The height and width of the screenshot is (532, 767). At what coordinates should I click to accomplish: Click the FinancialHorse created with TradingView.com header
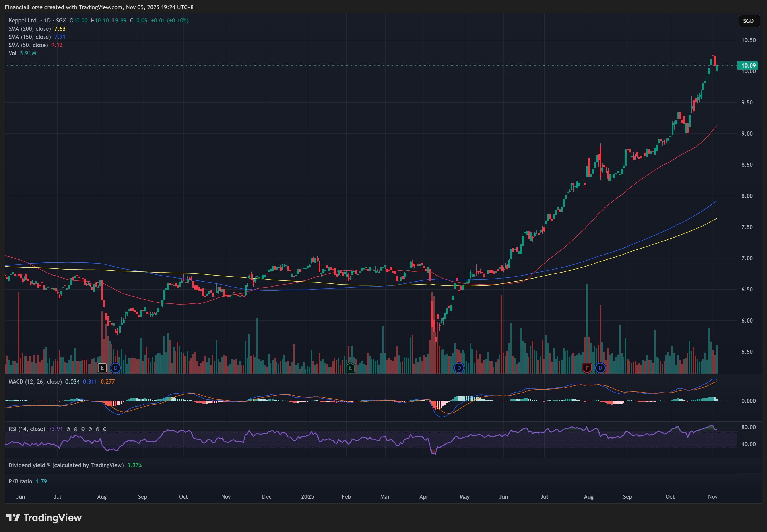tap(99, 7)
